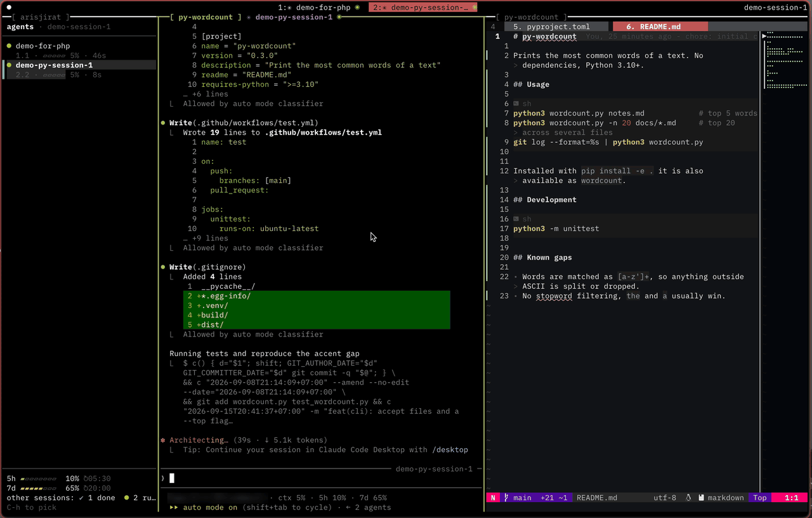Click the sh code block icon on line 6
The width and height of the screenshot is (812, 518).
click(516, 103)
